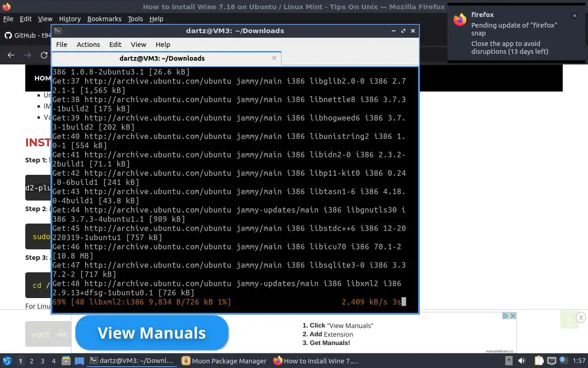This screenshot has height=368, width=588.
Task: Open terminal Actions menu
Action: pos(88,45)
